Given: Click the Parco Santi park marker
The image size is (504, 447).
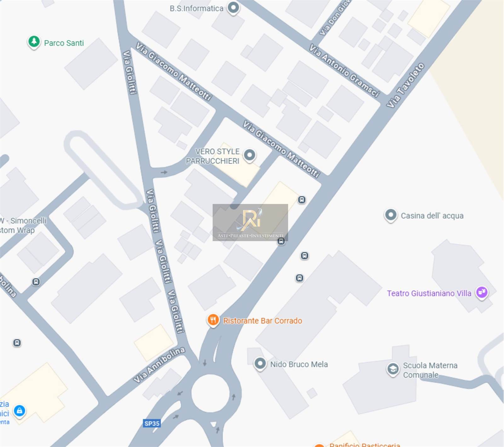Looking at the screenshot, I should (x=34, y=42).
